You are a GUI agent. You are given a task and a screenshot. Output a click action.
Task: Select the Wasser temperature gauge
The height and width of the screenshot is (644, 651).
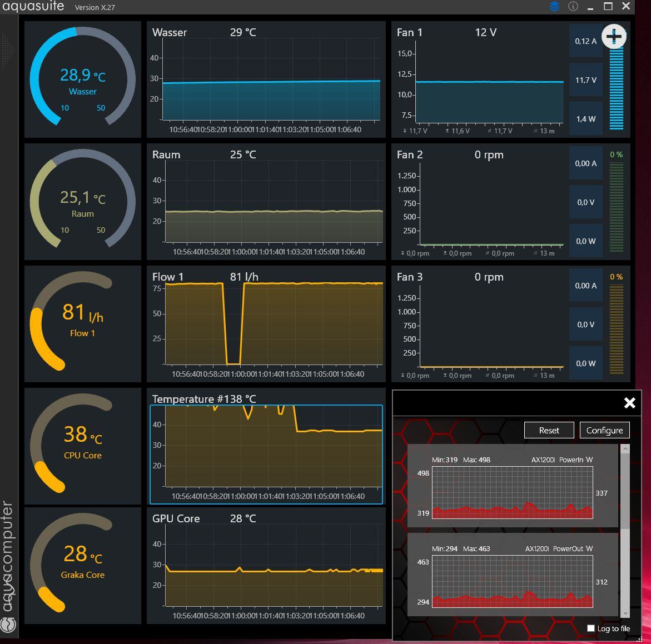click(x=83, y=79)
